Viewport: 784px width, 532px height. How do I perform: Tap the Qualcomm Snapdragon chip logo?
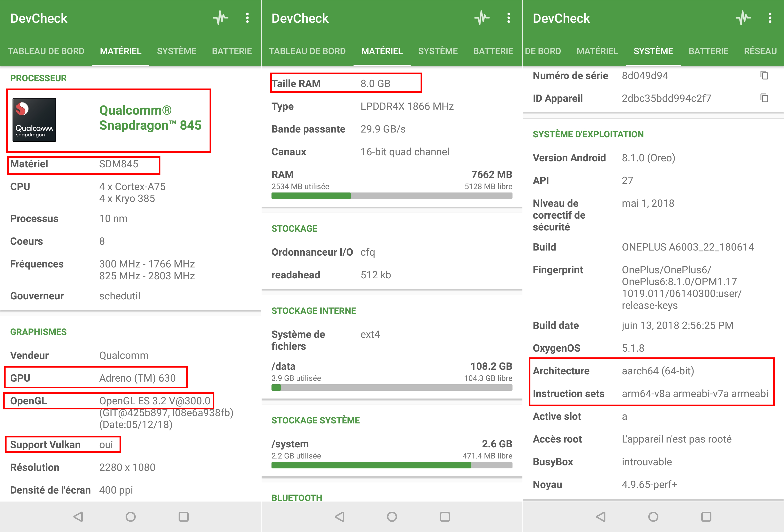pos(34,120)
